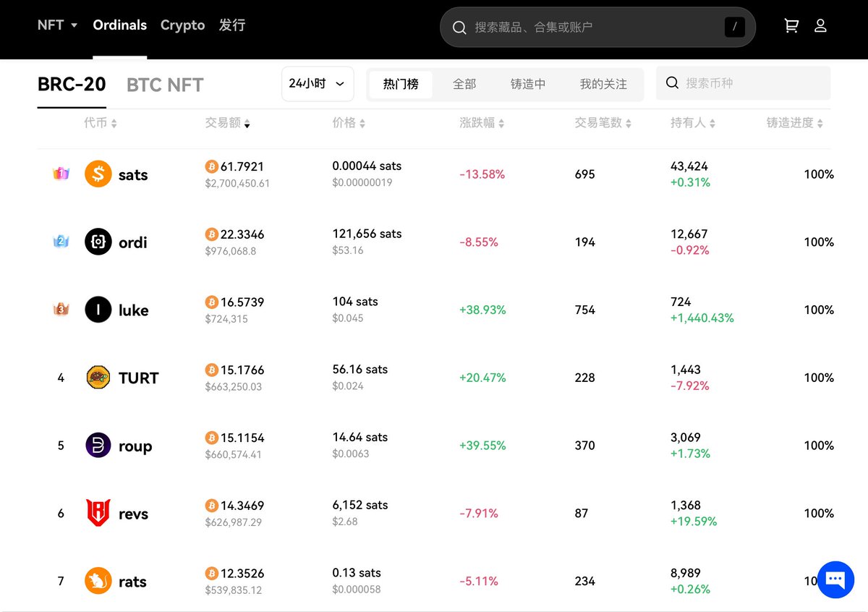Sort by 涨跌幅 column
The height and width of the screenshot is (612, 868).
pos(482,123)
